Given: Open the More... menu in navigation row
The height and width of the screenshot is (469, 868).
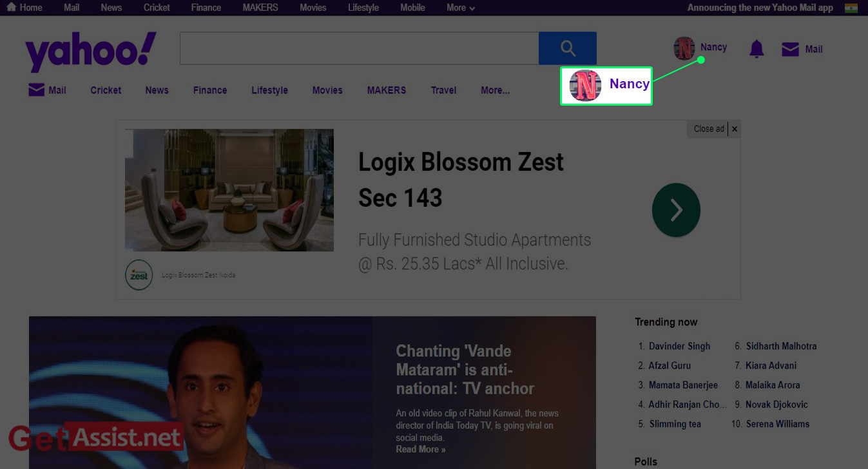Looking at the screenshot, I should 495,90.
